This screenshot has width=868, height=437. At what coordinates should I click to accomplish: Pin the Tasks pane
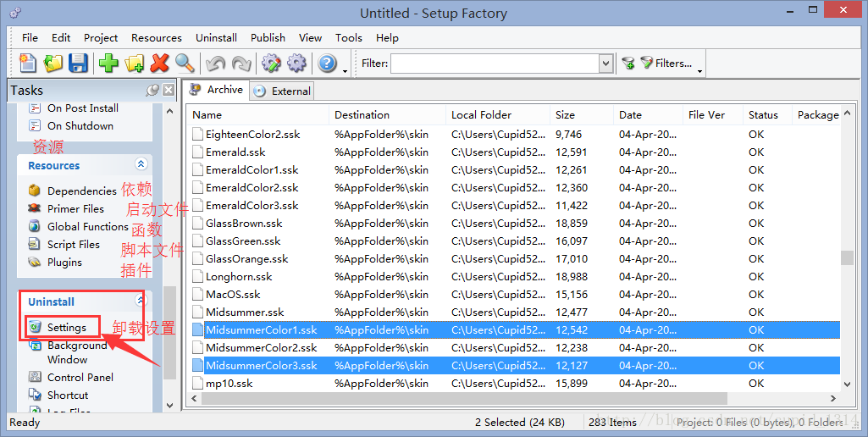pos(152,91)
